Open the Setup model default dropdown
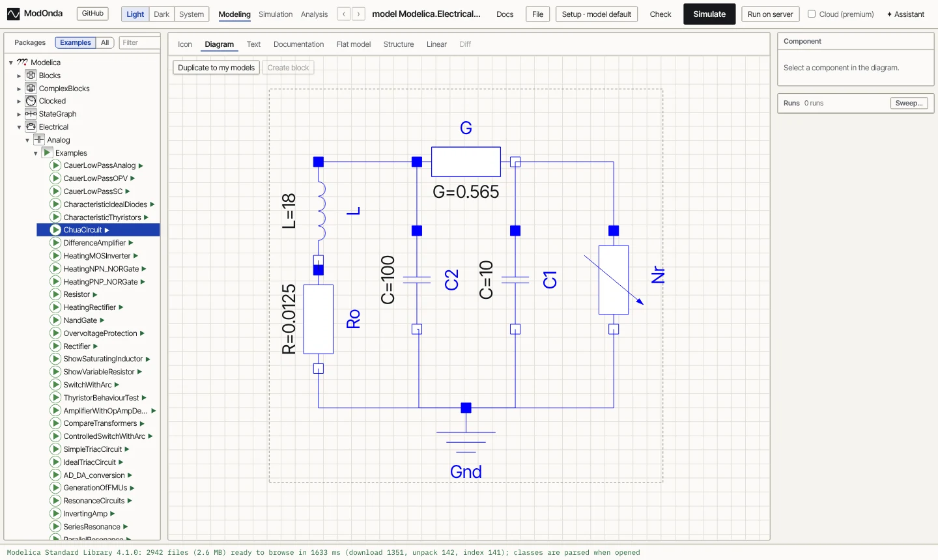This screenshot has height=560, width=938. pyautogui.click(x=596, y=14)
